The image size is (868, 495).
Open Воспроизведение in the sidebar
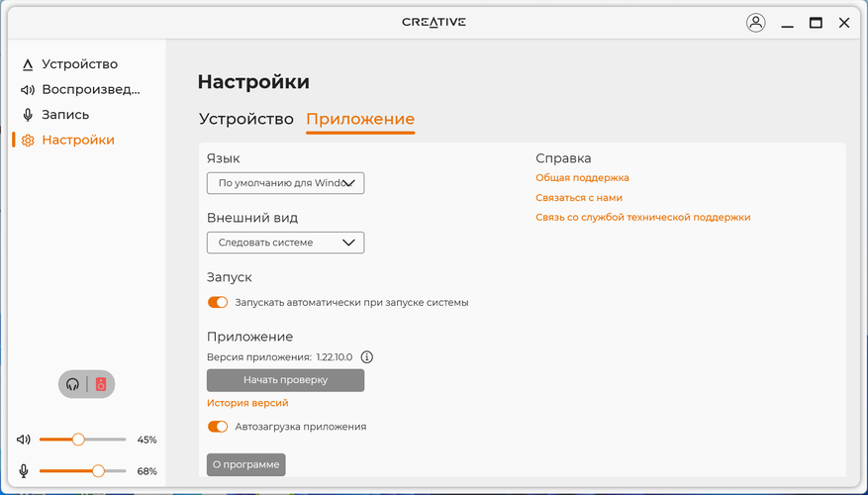tap(80, 90)
